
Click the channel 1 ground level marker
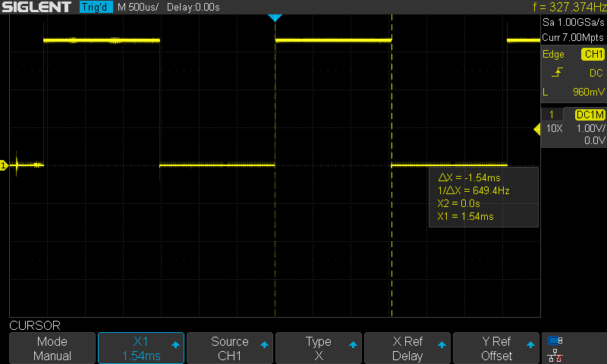[x=4, y=165]
